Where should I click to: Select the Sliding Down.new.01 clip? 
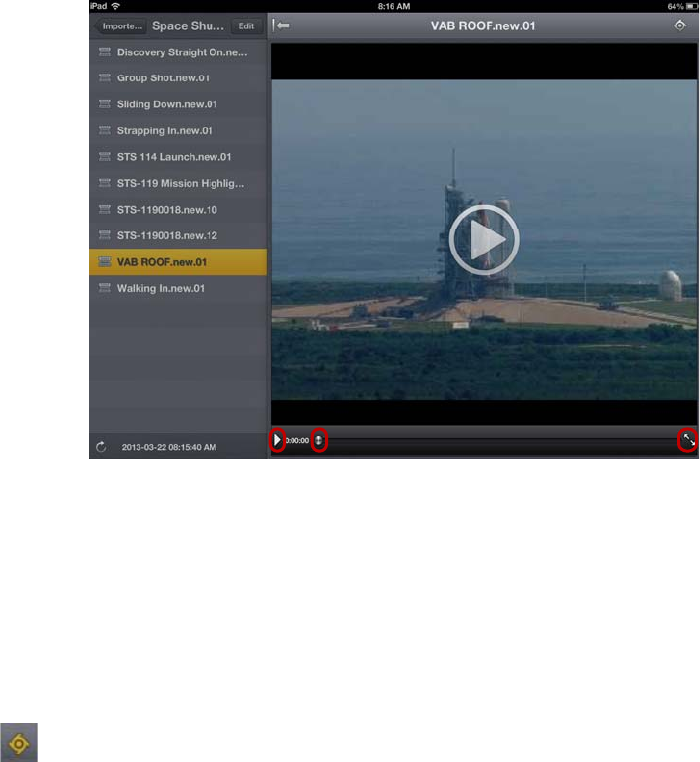pos(179,104)
